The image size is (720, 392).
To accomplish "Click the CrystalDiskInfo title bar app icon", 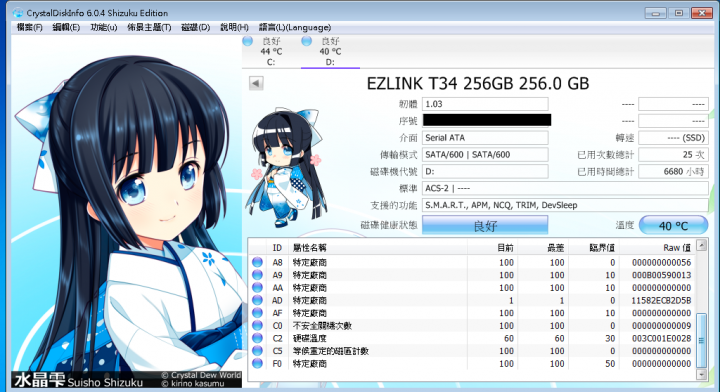I will [18, 12].
